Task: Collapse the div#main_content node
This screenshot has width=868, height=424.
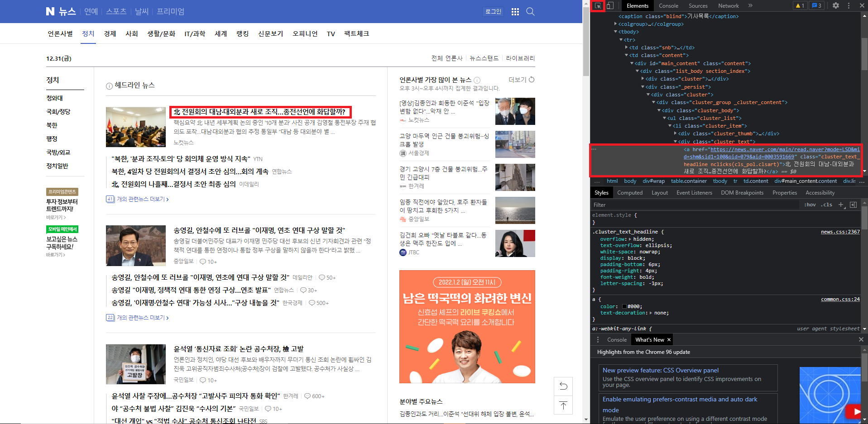Action: pyautogui.click(x=632, y=63)
